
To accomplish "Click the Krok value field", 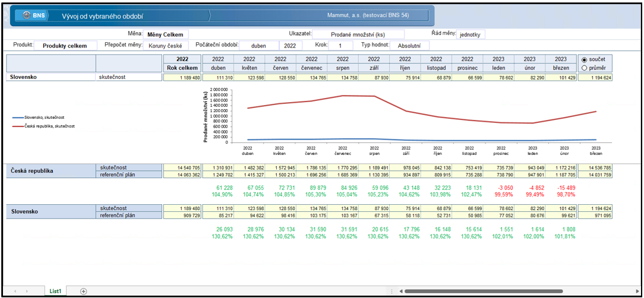I will click(x=340, y=46).
